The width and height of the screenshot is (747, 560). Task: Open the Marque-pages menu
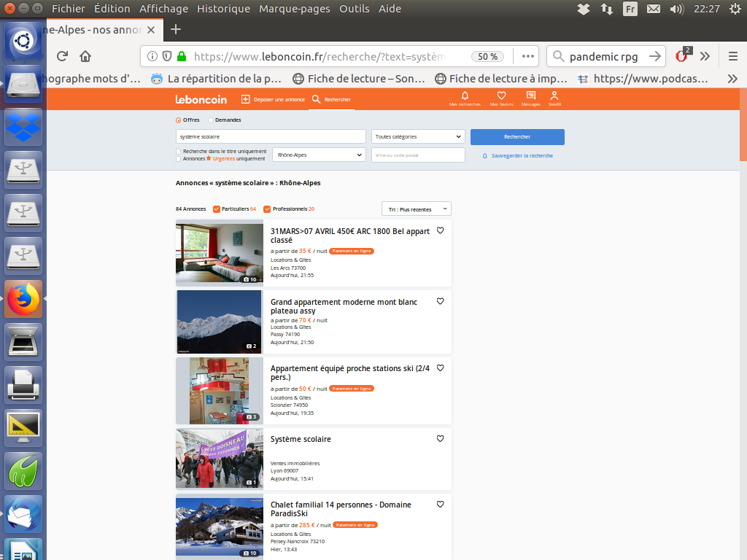point(295,9)
